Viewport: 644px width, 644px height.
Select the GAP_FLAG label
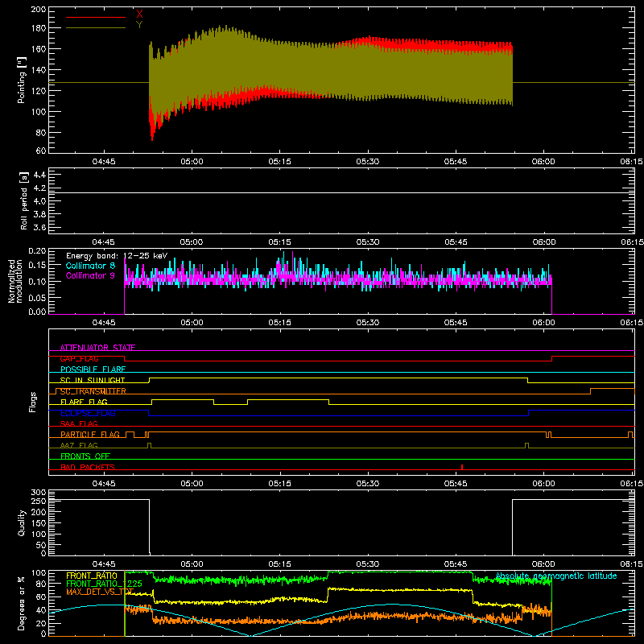79,358
